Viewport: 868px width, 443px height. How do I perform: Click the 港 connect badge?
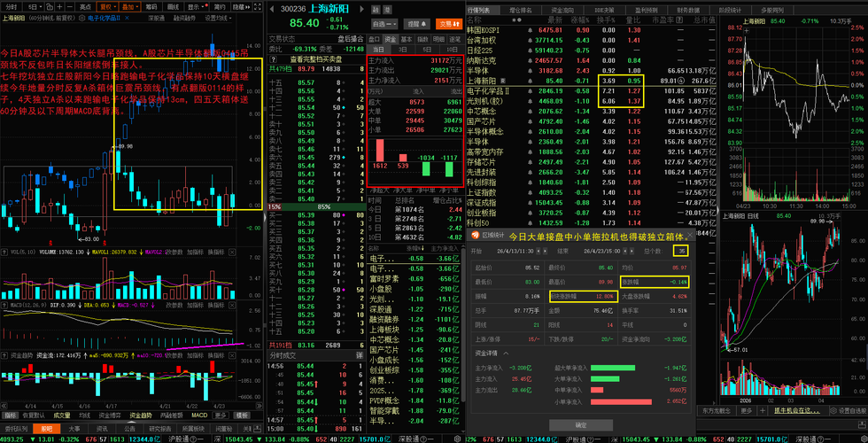pos(388,10)
